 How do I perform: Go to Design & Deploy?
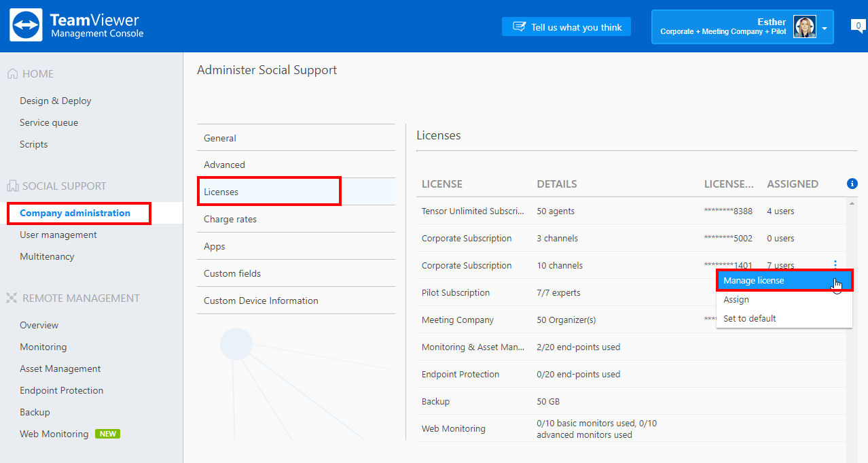click(56, 101)
